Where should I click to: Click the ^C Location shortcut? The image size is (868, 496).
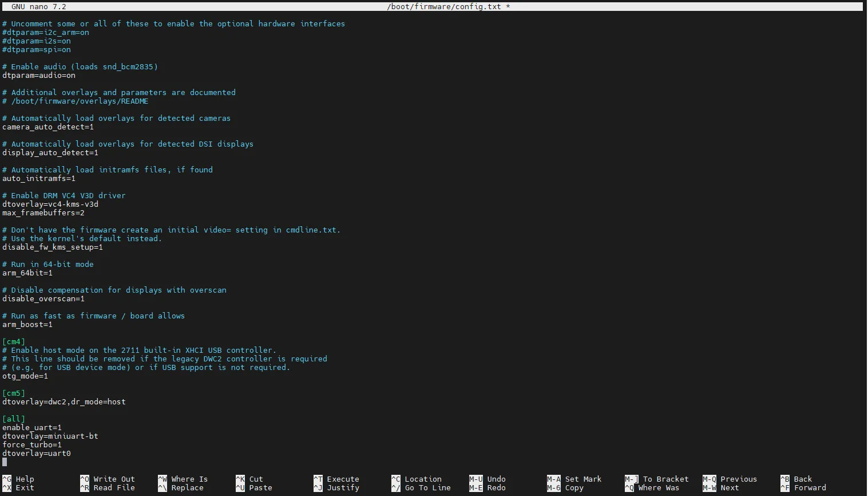(x=417, y=479)
